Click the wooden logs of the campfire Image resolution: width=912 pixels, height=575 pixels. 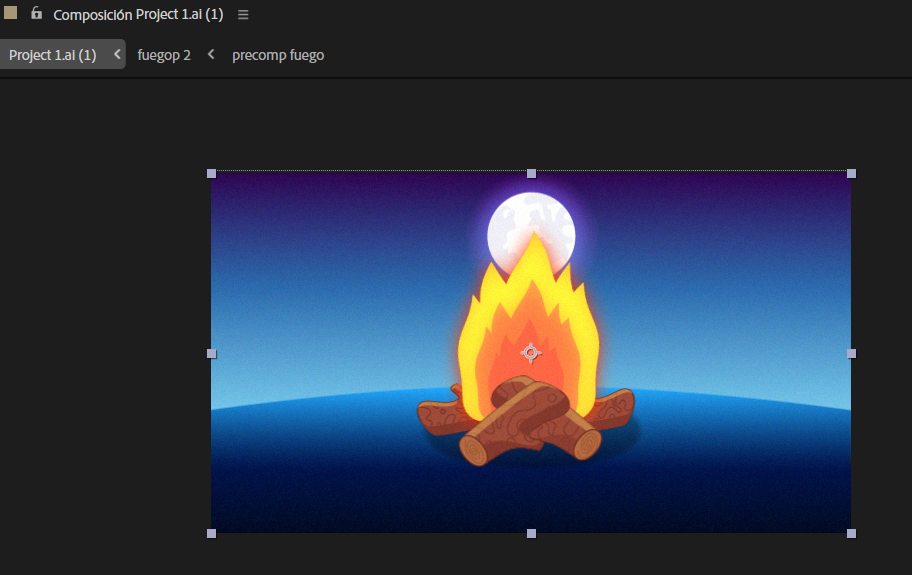pyautogui.click(x=526, y=422)
